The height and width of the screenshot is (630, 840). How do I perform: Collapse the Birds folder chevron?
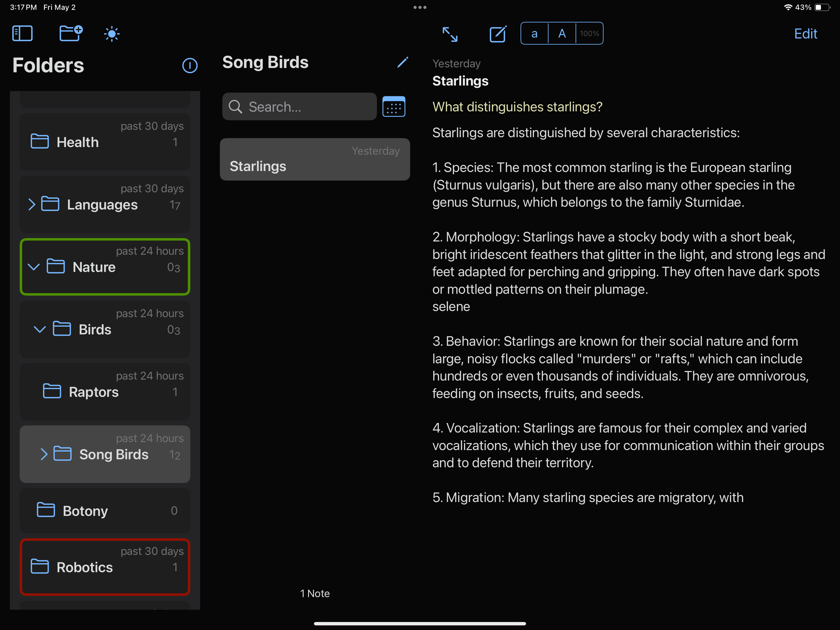point(40,329)
